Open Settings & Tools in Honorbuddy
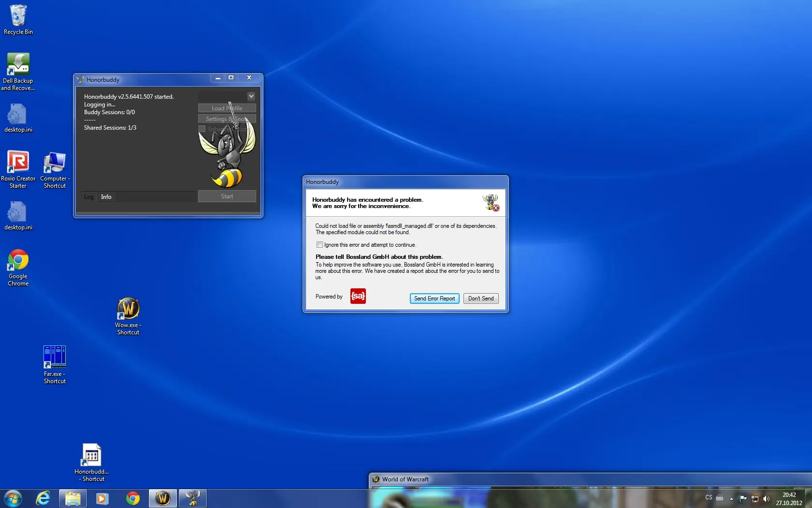The width and height of the screenshot is (812, 508). (x=227, y=119)
